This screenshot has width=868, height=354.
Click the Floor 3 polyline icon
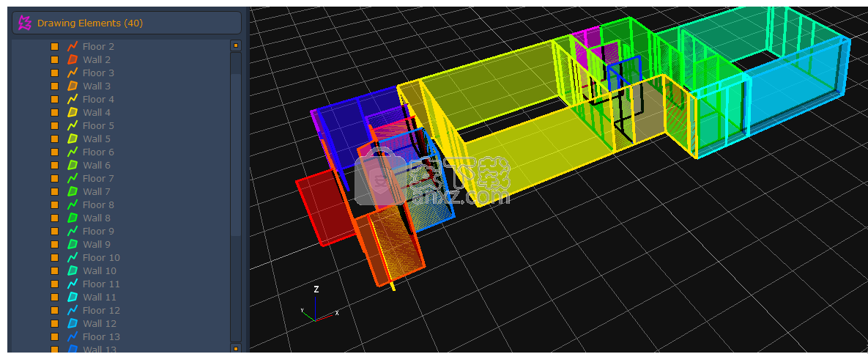coord(72,73)
